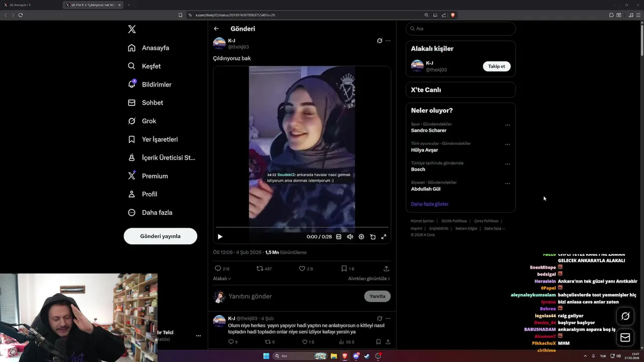
Task: Toggle captions on the video player
Action: coord(339,237)
